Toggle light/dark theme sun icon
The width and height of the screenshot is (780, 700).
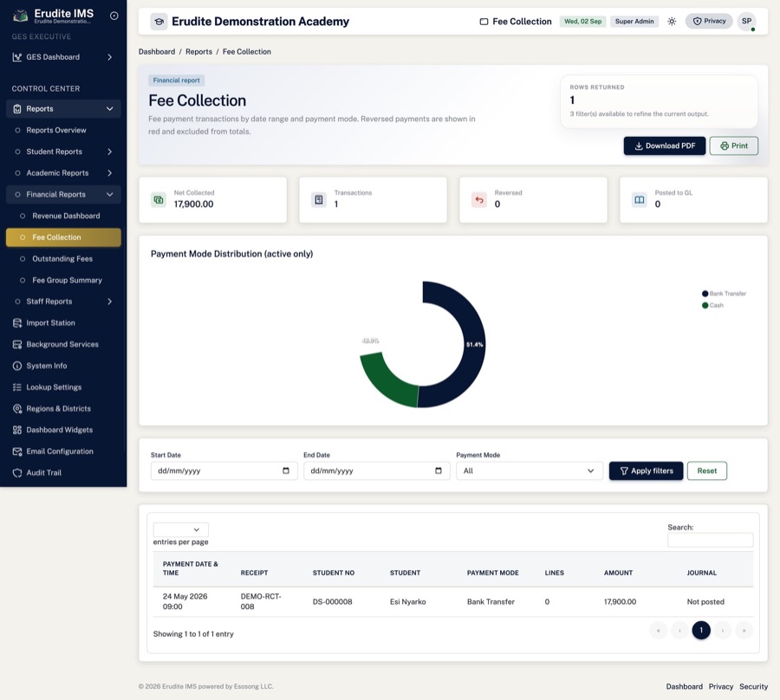click(672, 22)
